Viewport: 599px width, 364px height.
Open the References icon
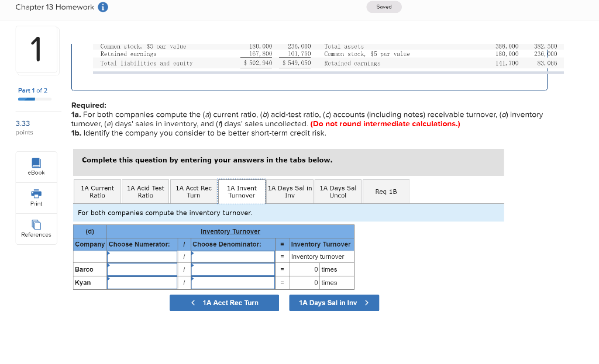coord(36,225)
